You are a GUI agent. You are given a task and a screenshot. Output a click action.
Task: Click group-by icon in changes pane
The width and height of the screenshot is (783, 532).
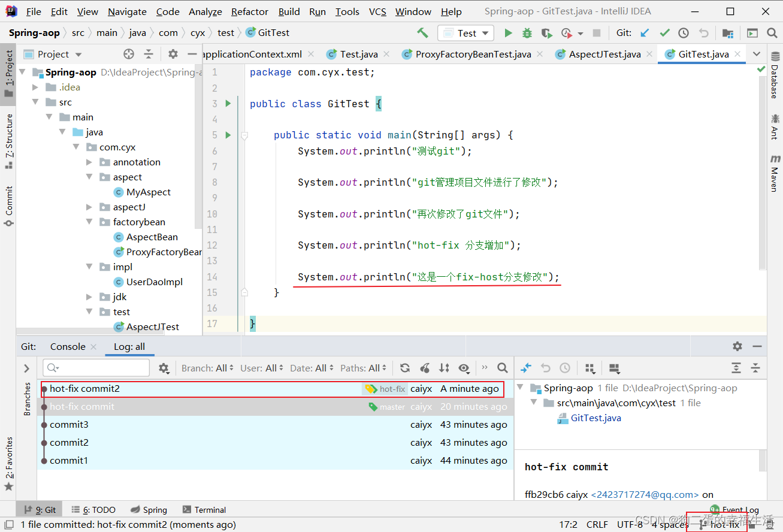[589, 368]
